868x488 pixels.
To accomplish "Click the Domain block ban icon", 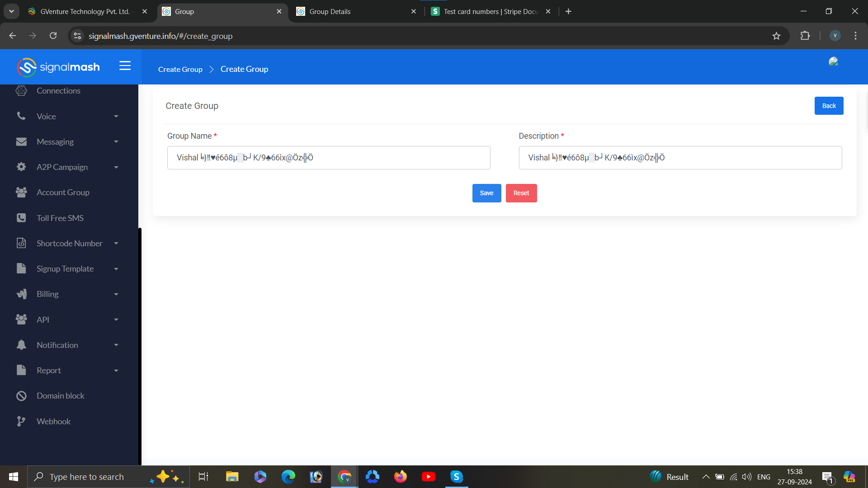I will 21,396.
